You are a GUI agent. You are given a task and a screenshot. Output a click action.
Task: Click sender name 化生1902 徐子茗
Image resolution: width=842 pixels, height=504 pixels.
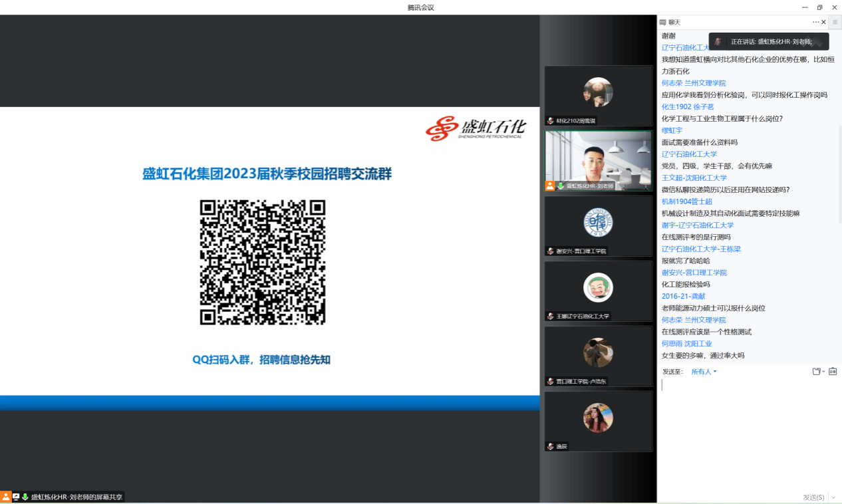(x=688, y=106)
